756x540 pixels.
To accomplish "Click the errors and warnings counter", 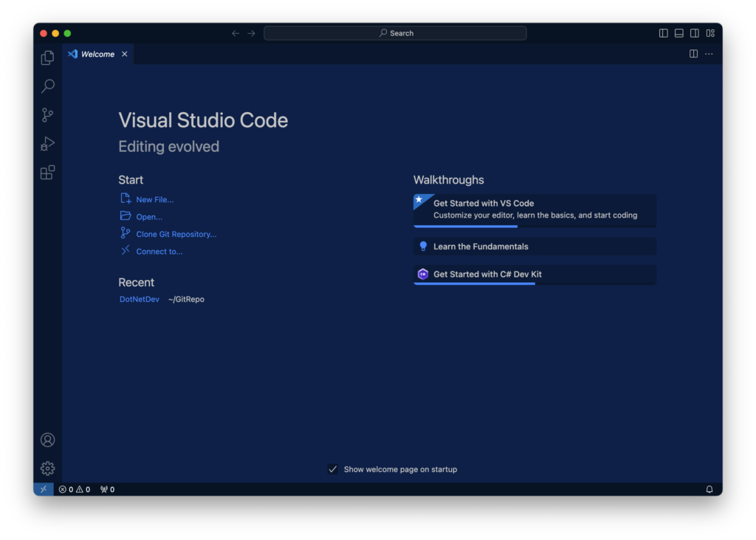I will pos(75,488).
